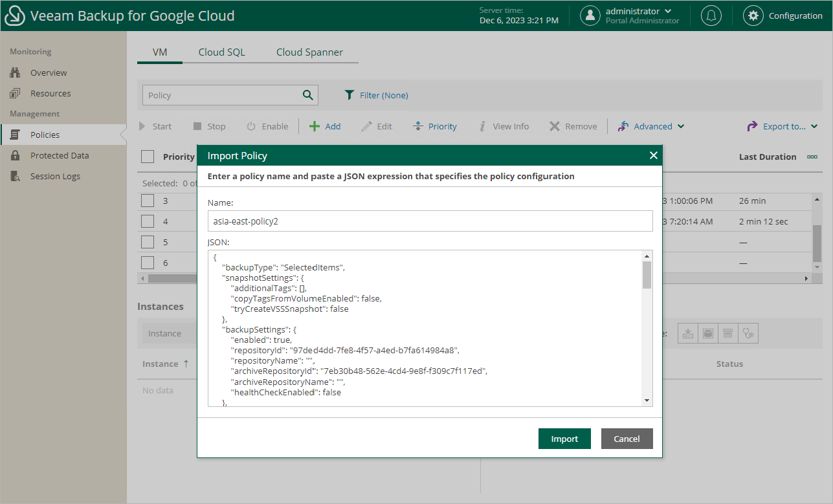Close the Import Policy dialog
Viewport: 833px width, 504px height.
tap(653, 155)
